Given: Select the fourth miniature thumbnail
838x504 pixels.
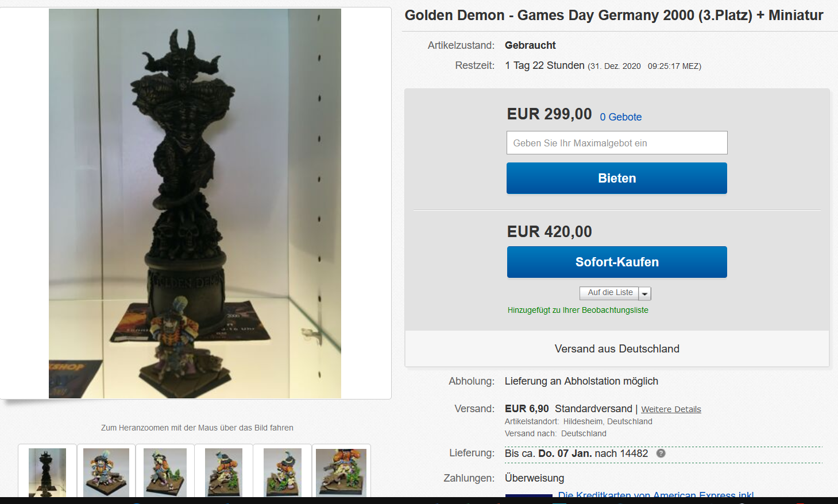Looking at the screenshot, I should pos(223,472).
